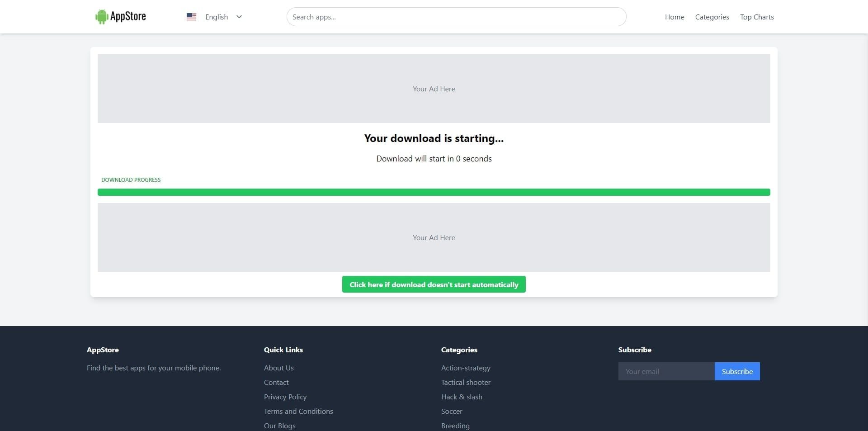Focus the Your email subscribe field

click(x=666, y=371)
